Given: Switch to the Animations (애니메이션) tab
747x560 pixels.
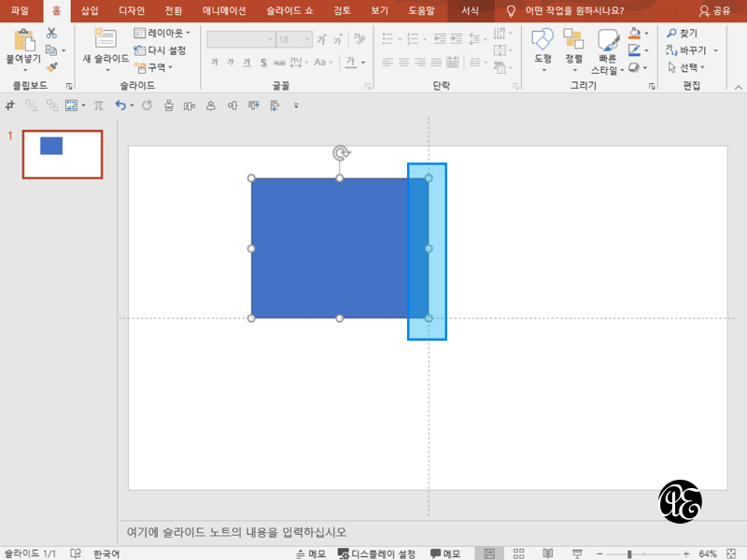Looking at the screenshot, I should pos(224,10).
